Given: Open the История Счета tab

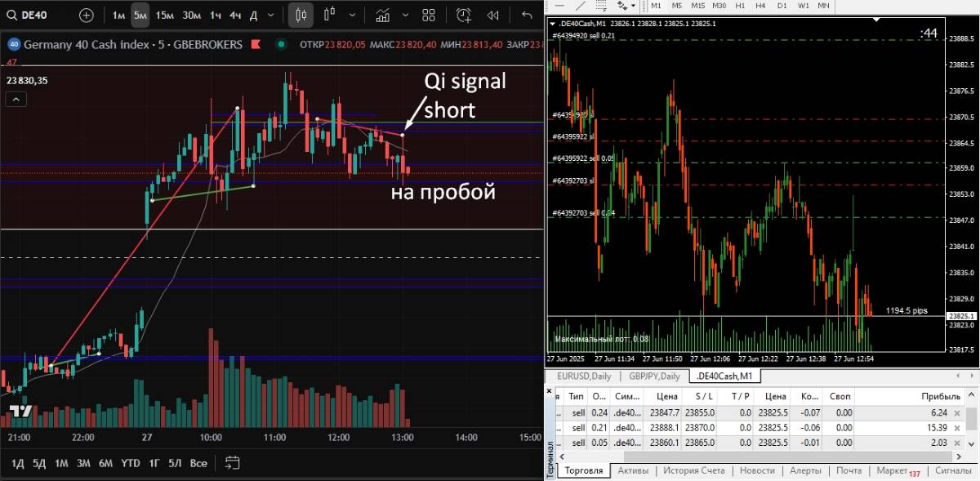Looking at the screenshot, I should [x=693, y=471].
